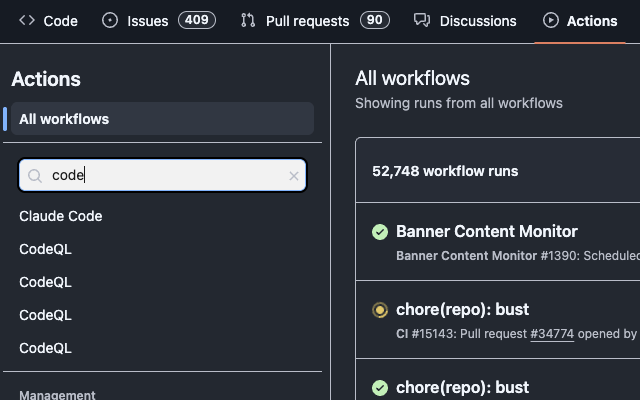
Task: Open the in-progress 'chore(repo): bust' run
Action: point(462,309)
